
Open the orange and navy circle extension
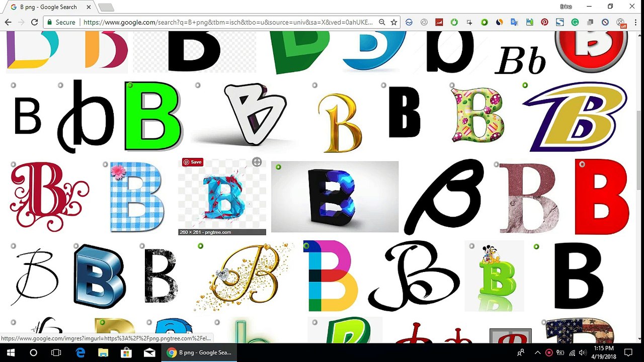tap(499, 22)
